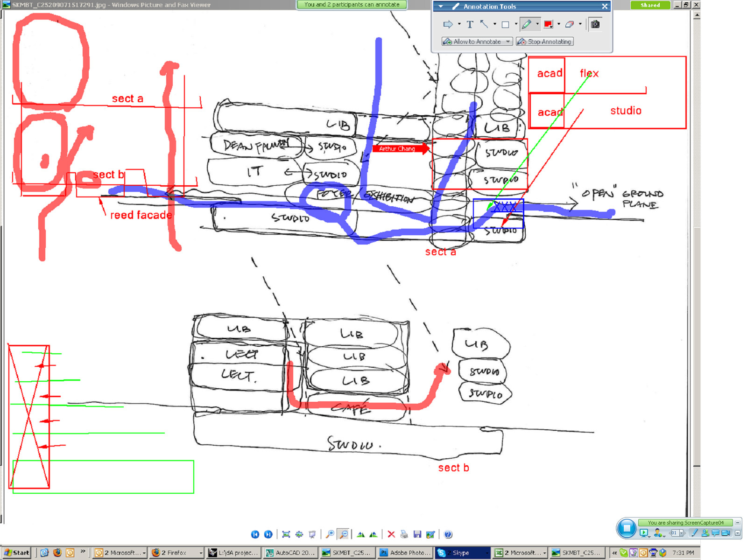747x560 pixels.
Task: Click the Skype status tray icon
Action: tap(623, 553)
